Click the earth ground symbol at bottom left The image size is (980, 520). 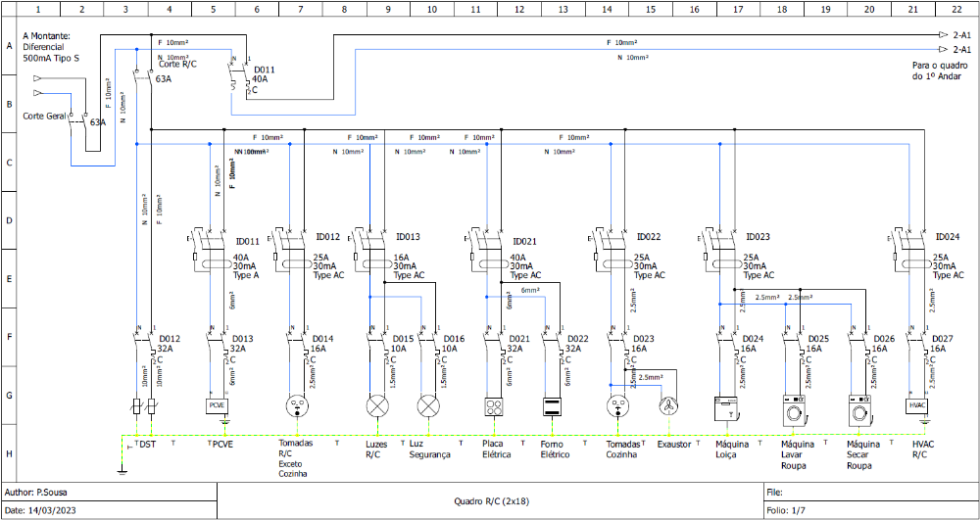121,470
